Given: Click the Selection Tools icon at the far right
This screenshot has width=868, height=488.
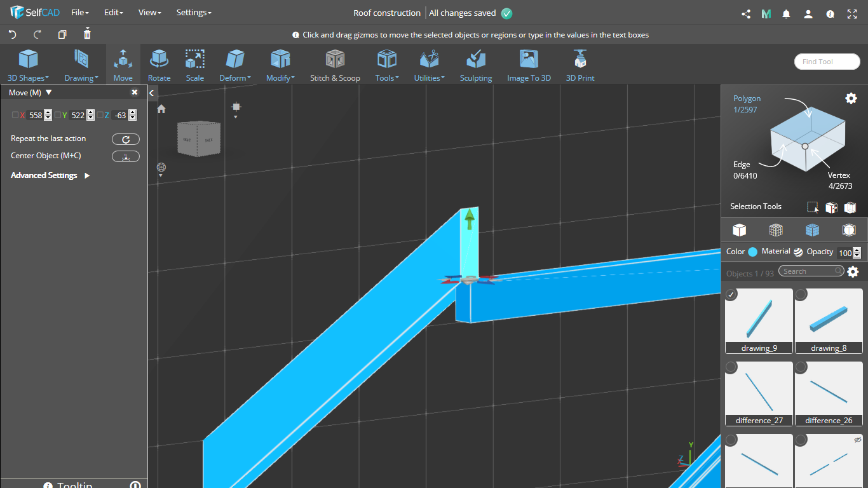Looking at the screenshot, I should pos(850,207).
